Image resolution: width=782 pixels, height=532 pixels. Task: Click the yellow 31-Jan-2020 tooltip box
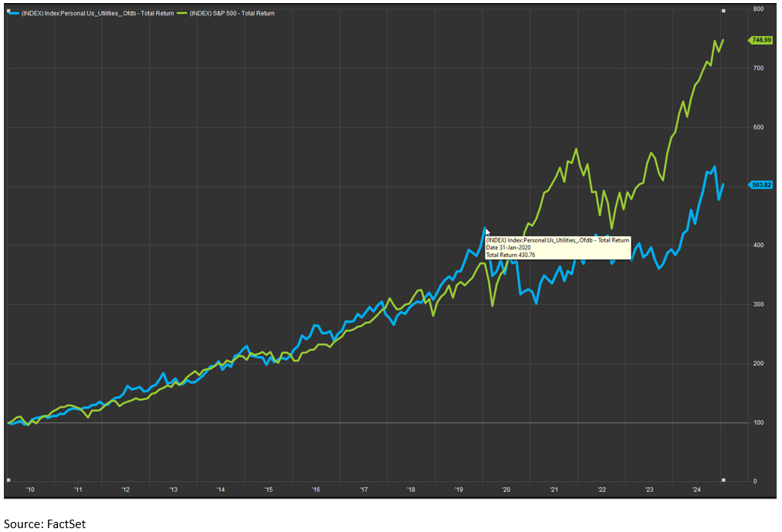click(x=557, y=247)
